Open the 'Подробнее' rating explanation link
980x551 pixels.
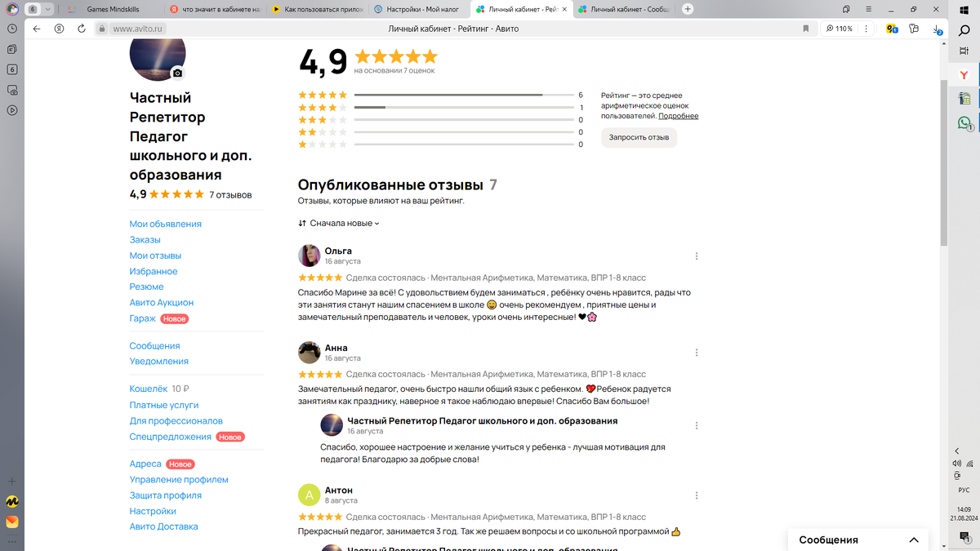point(679,116)
